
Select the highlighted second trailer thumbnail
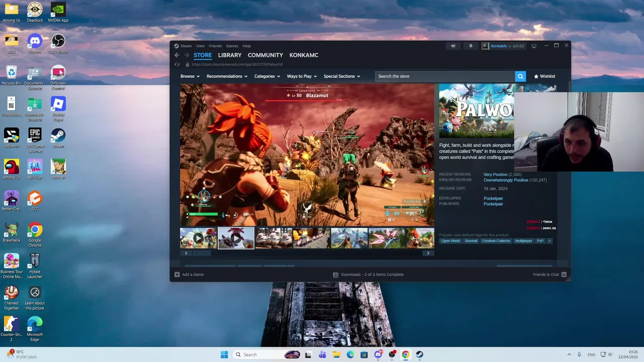pos(236,238)
